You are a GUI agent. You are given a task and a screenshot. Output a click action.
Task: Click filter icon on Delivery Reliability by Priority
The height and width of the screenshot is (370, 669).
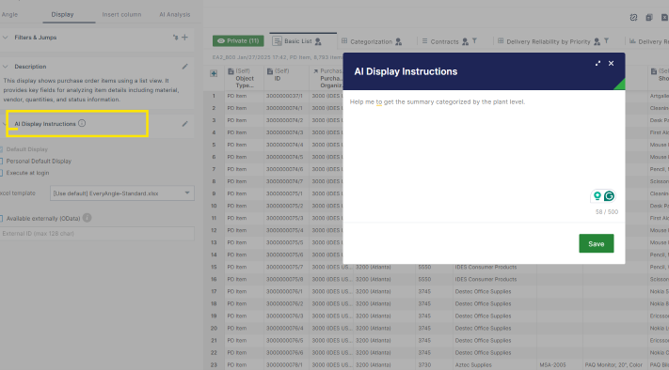click(x=606, y=41)
